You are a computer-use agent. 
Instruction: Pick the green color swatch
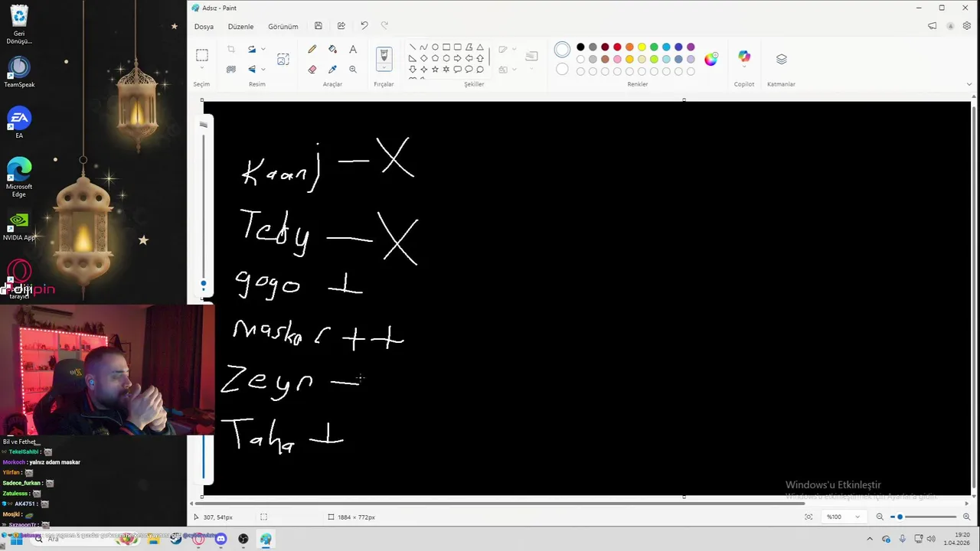pos(654,47)
